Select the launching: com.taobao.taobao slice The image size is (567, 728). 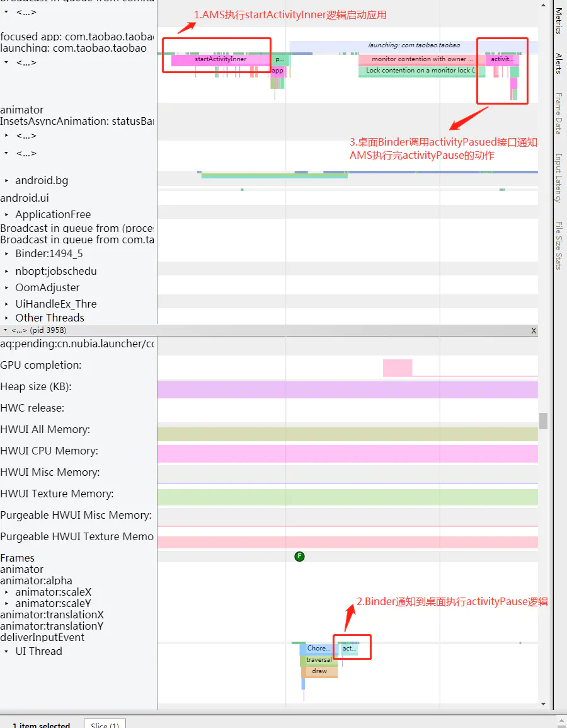click(x=413, y=45)
